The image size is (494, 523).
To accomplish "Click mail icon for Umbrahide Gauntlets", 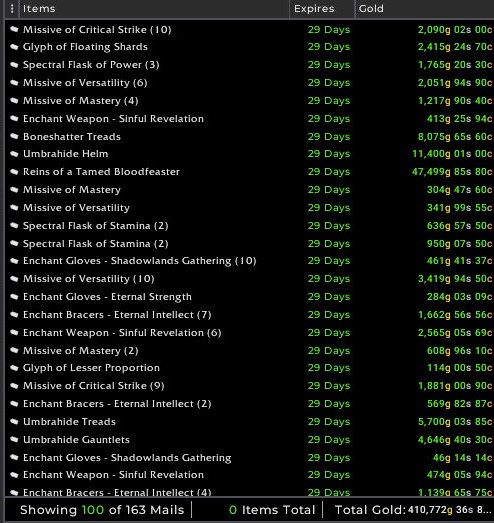I will [14, 440].
